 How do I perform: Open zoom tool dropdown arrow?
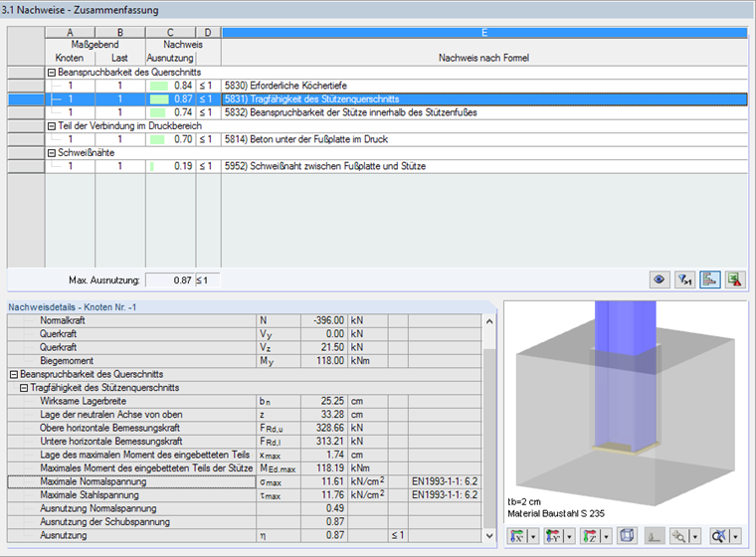coord(695,536)
